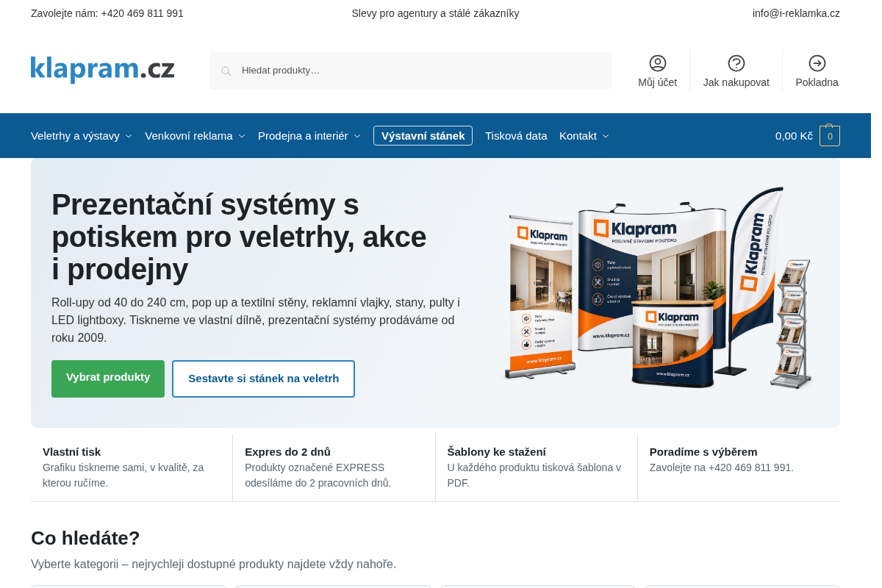882x588 pixels.
Task: Click the Klapram exhibition systems banner image
Action: (x=659, y=288)
